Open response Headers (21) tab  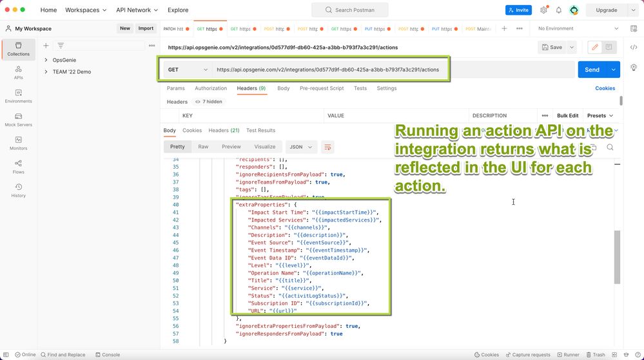coord(224,131)
